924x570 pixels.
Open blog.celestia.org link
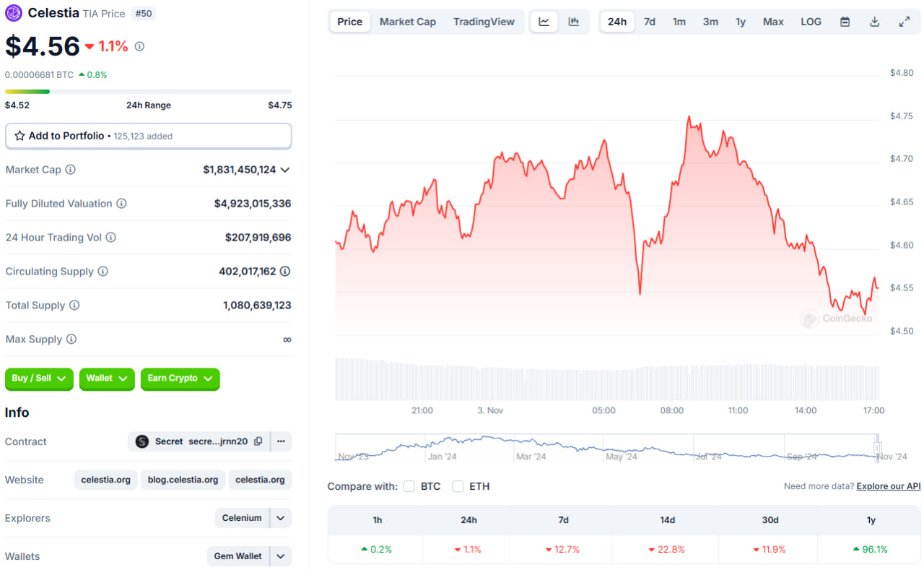pos(183,480)
